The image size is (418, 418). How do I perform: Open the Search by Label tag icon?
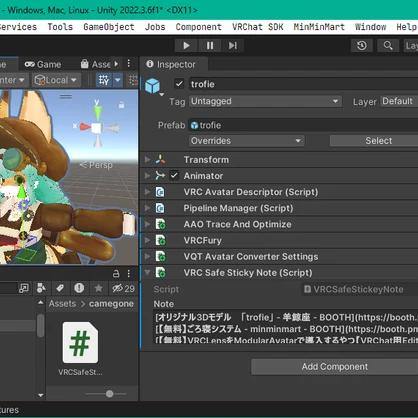[x=60, y=288]
